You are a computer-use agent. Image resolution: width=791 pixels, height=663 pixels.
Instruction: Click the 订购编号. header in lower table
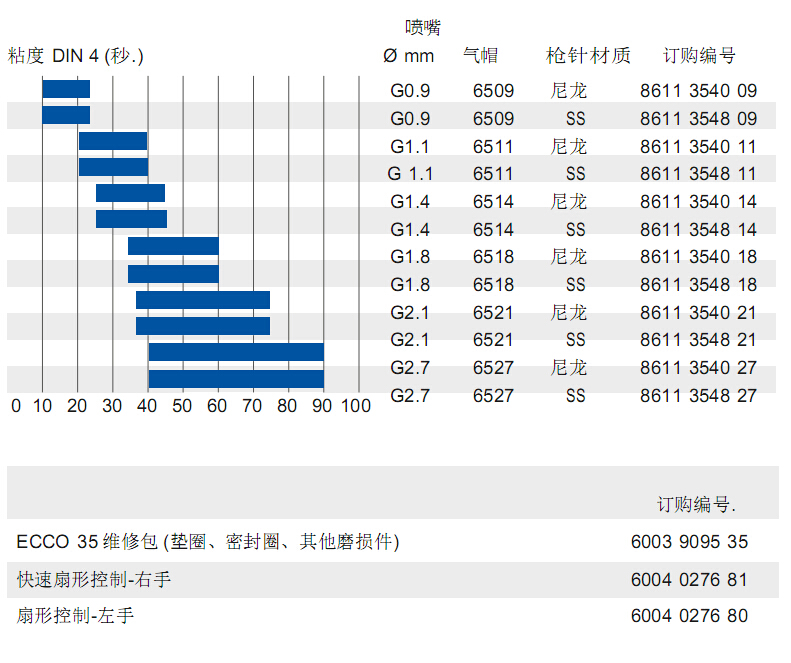(696, 504)
